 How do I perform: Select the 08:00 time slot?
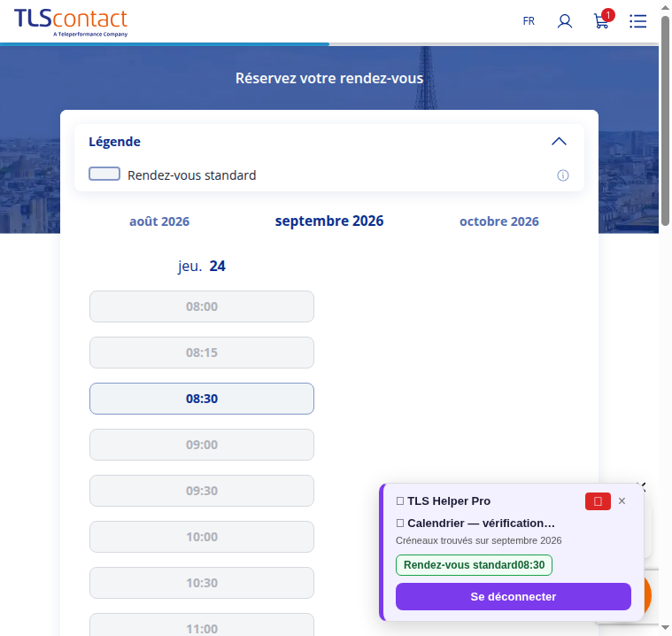tap(202, 306)
